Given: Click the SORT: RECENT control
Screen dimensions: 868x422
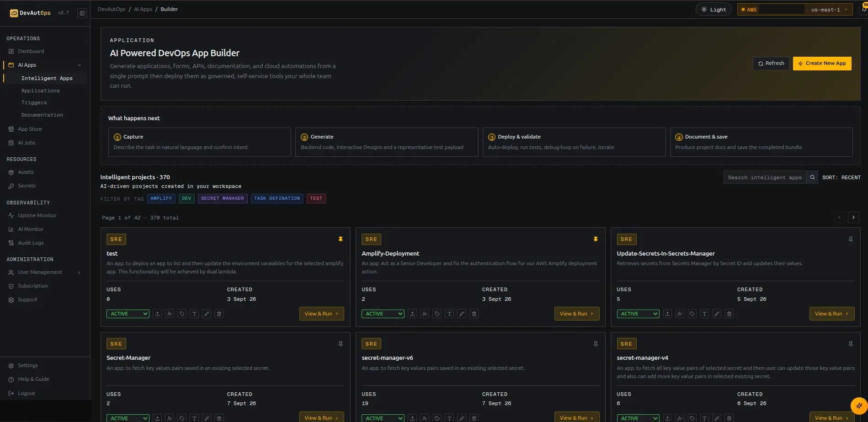Looking at the screenshot, I should pyautogui.click(x=841, y=177).
